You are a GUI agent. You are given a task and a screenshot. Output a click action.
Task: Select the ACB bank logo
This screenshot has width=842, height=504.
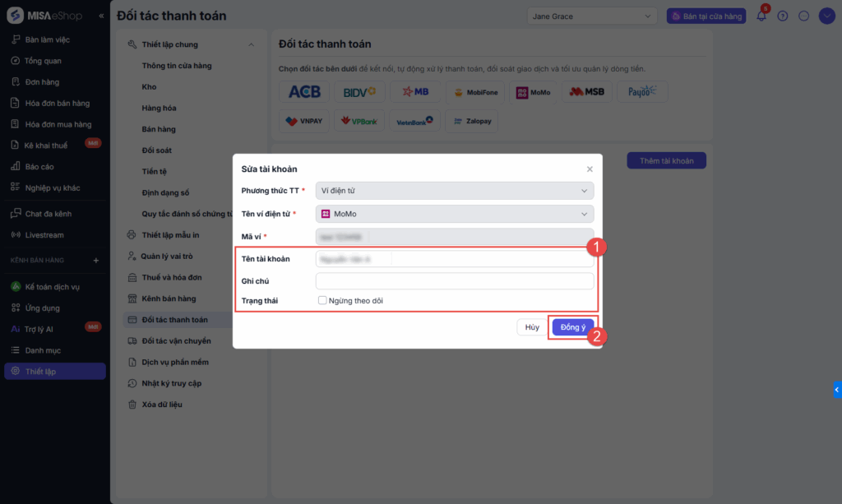[304, 92]
